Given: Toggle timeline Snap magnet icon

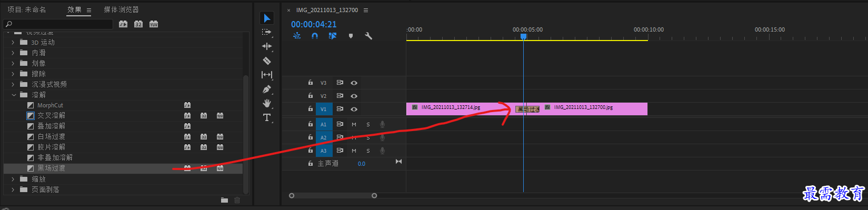Looking at the screenshot, I should (315, 36).
